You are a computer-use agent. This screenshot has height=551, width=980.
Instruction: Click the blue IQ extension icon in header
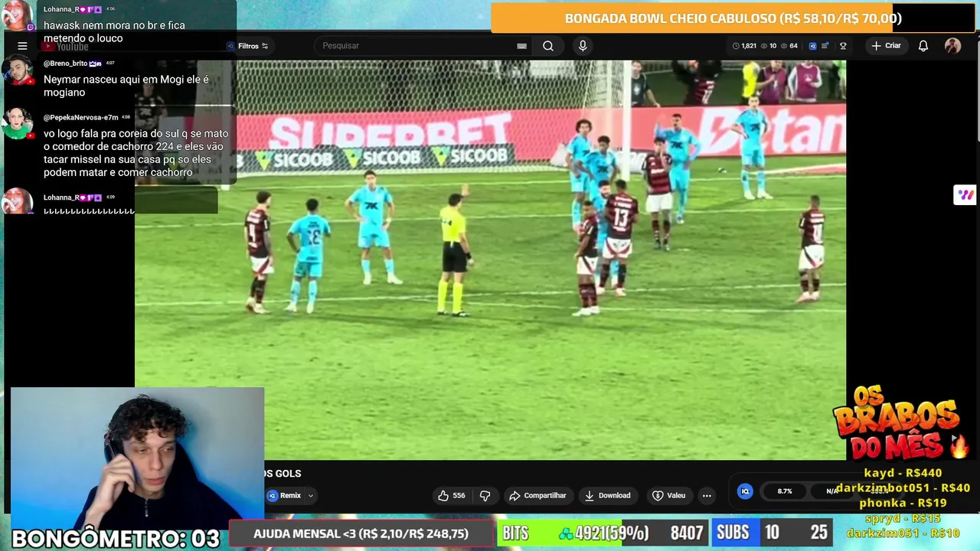point(812,46)
